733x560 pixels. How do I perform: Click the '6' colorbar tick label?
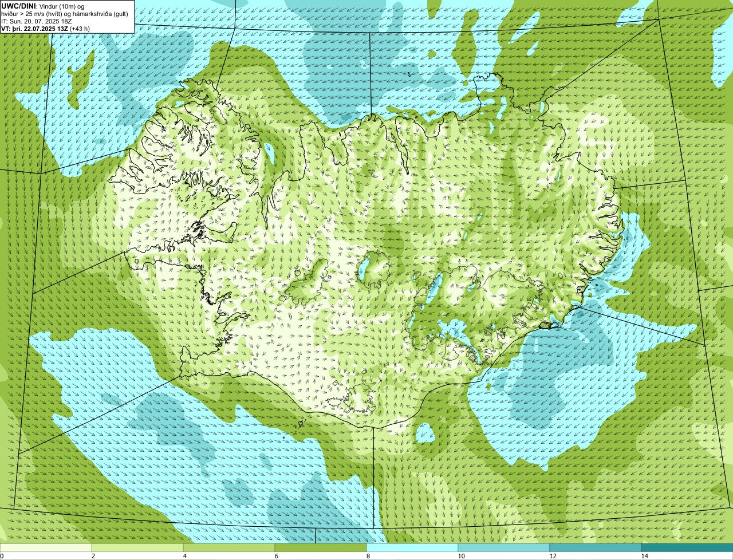[x=276, y=556]
